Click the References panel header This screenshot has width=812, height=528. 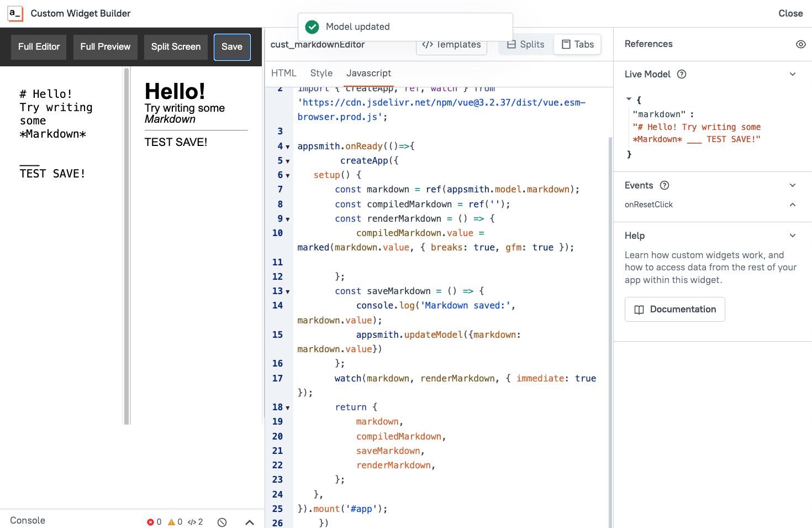point(648,44)
